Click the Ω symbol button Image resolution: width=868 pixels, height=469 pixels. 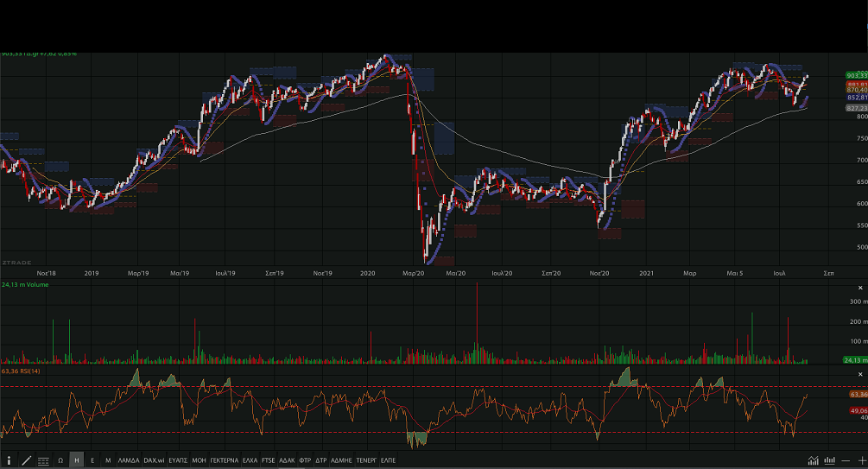60,461
